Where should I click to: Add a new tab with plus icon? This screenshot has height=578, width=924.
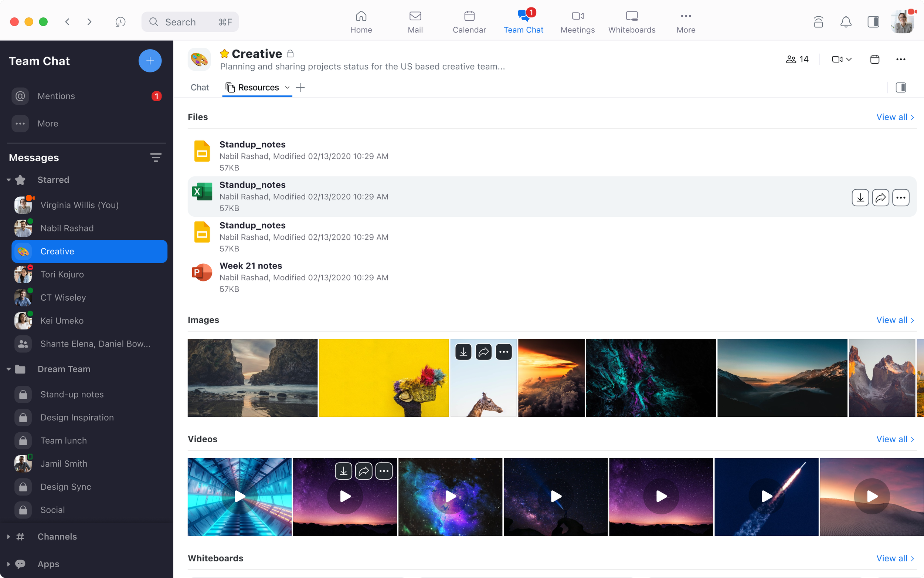pyautogui.click(x=300, y=88)
